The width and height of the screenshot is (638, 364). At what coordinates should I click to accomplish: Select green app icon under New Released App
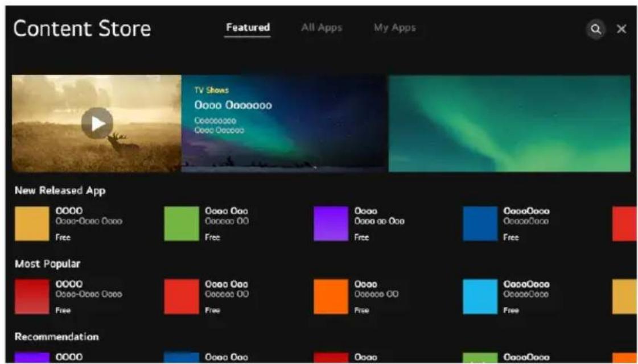(182, 224)
